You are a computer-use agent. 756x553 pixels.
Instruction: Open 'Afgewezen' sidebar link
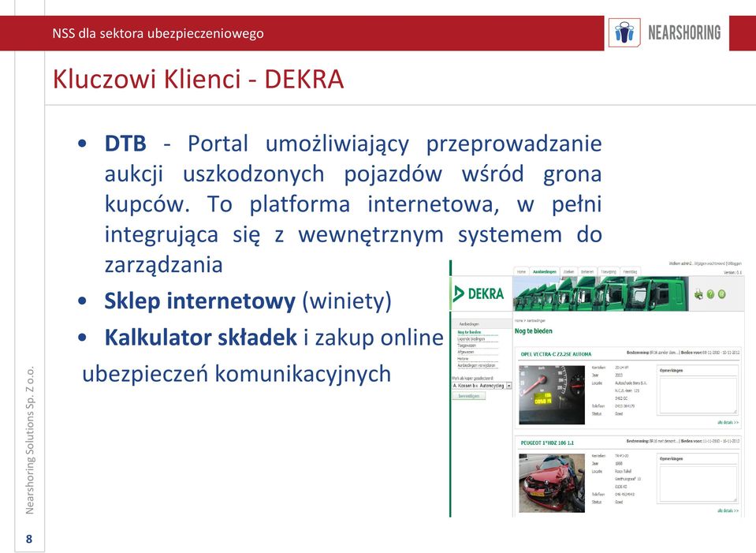(466, 353)
